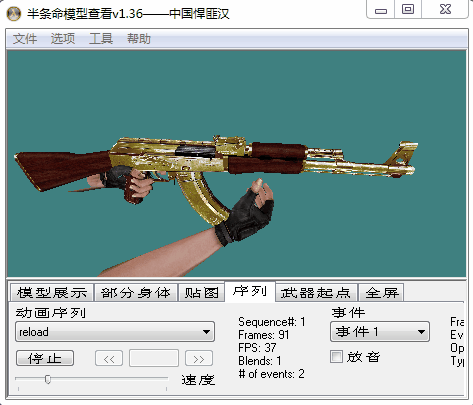Click the 'FPS: 37' text
473x405 pixels.
257,348
